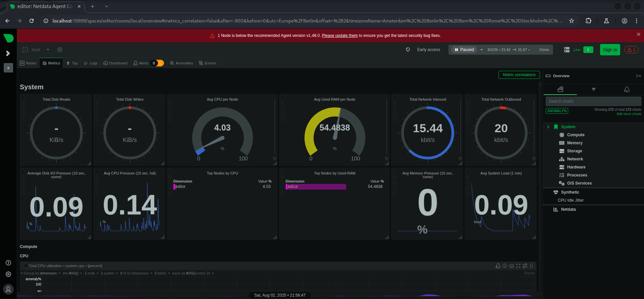Click the bell icon on the Total CPU utilization chart

point(498,266)
